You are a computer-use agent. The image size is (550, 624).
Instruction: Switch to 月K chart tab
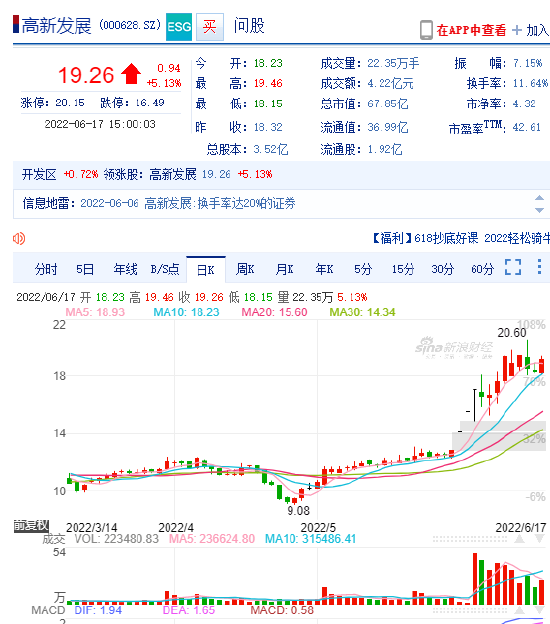pos(285,269)
